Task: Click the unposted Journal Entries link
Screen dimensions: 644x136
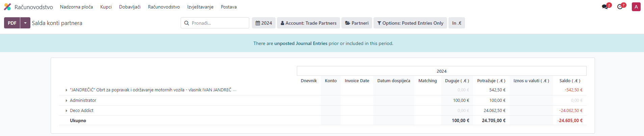Action: [301, 43]
